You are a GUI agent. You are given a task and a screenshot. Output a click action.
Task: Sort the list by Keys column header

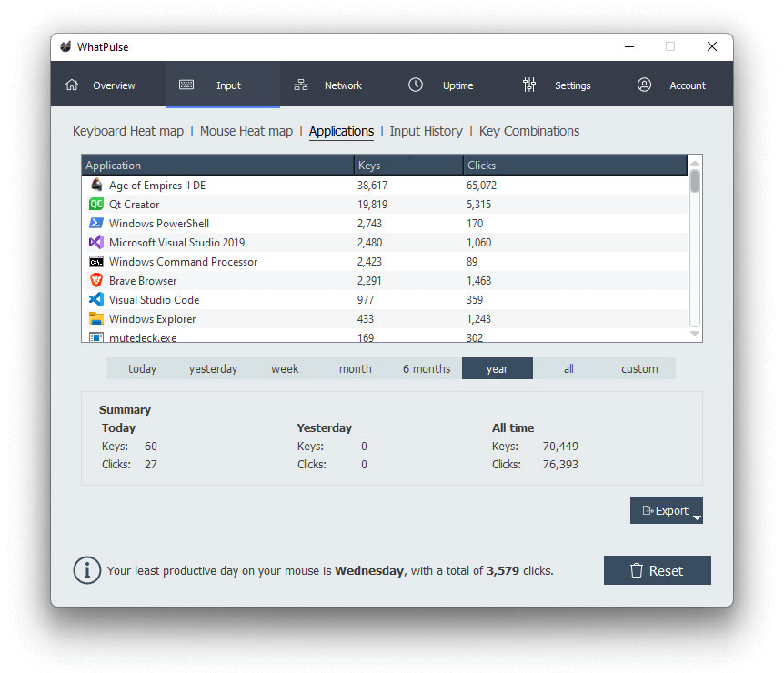coord(407,166)
